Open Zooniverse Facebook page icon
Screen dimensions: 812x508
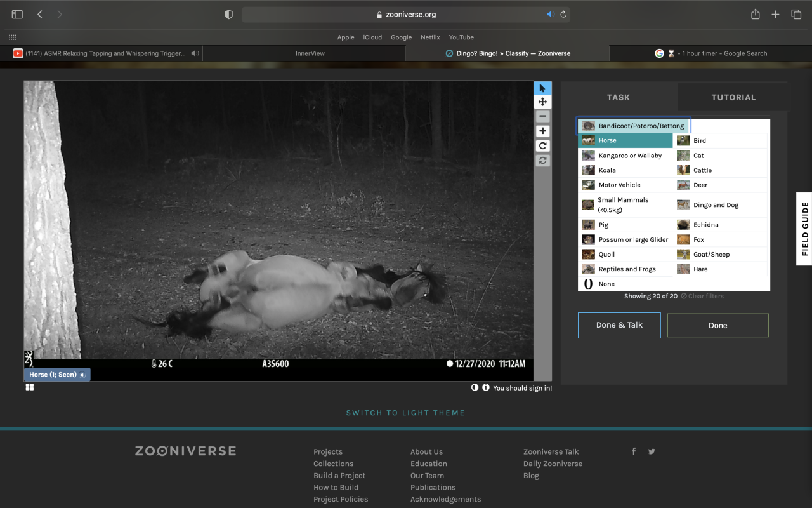coord(633,451)
